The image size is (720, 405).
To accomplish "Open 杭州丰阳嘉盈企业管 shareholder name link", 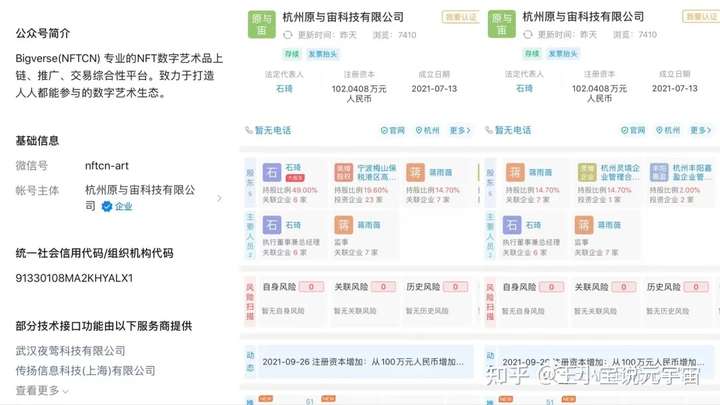I will tap(692, 172).
